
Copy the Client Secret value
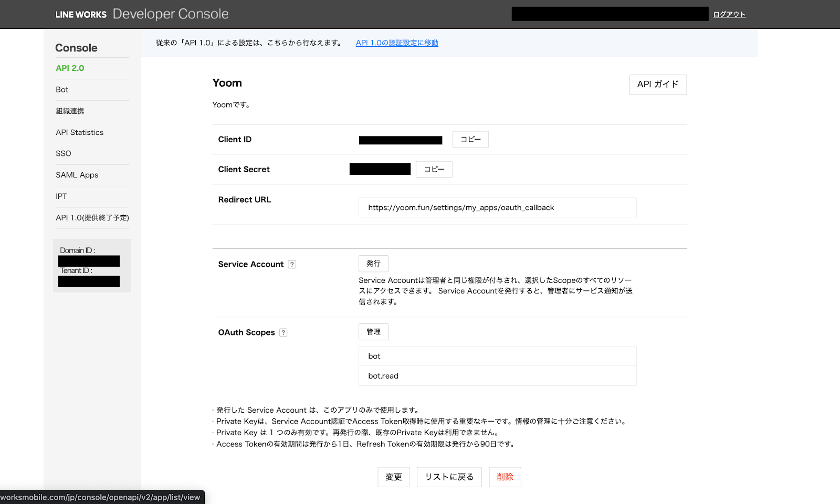(x=434, y=170)
